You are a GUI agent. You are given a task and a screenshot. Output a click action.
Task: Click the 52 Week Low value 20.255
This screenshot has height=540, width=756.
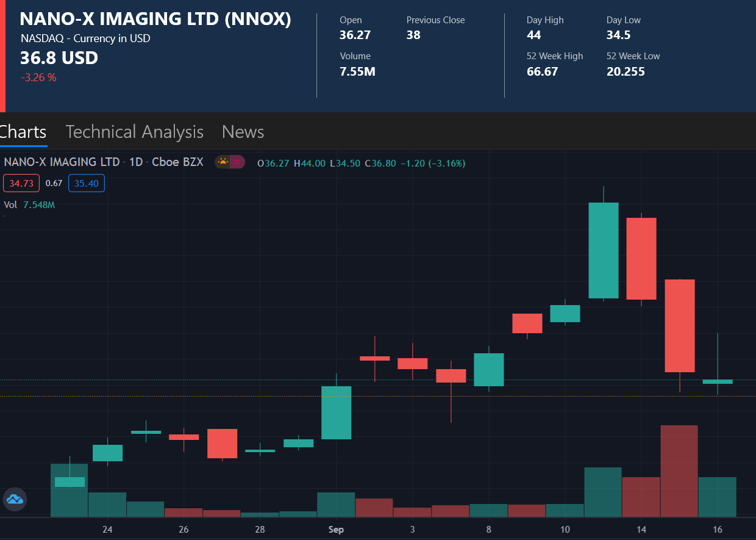pyautogui.click(x=626, y=71)
